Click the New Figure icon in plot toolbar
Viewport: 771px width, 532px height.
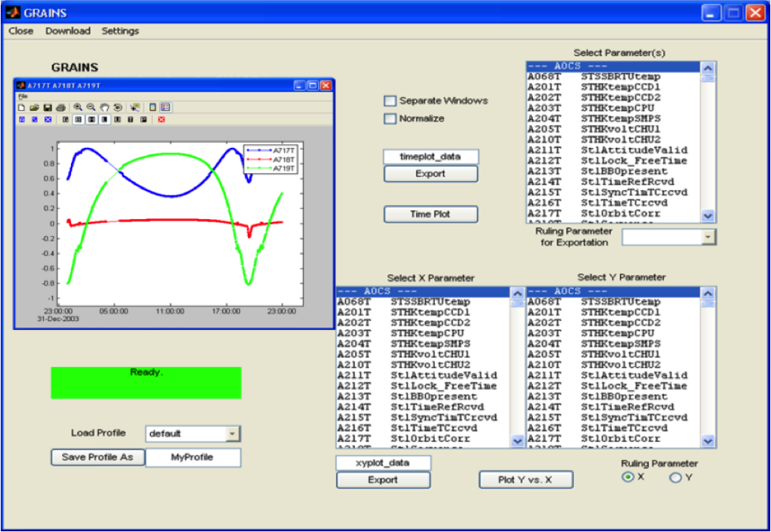[22, 107]
